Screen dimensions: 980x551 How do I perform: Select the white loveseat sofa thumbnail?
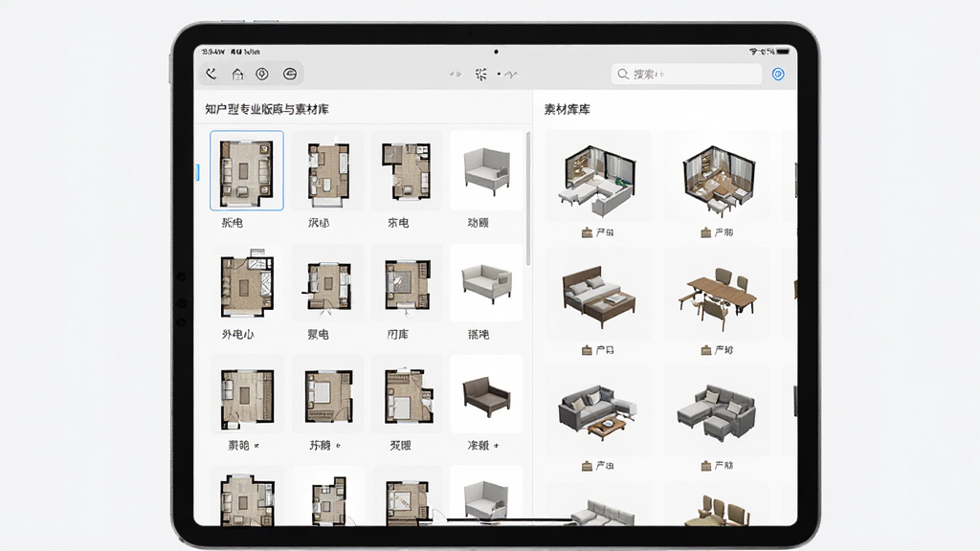pos(486,283)
